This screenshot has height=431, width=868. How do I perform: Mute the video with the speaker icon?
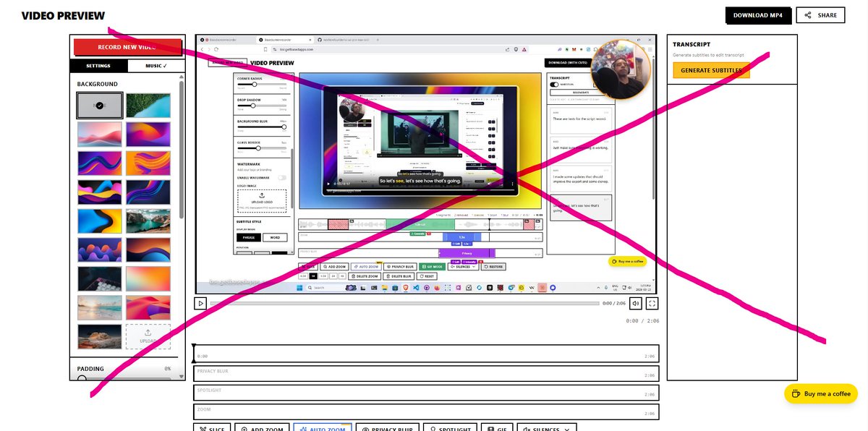click(636, 304)
